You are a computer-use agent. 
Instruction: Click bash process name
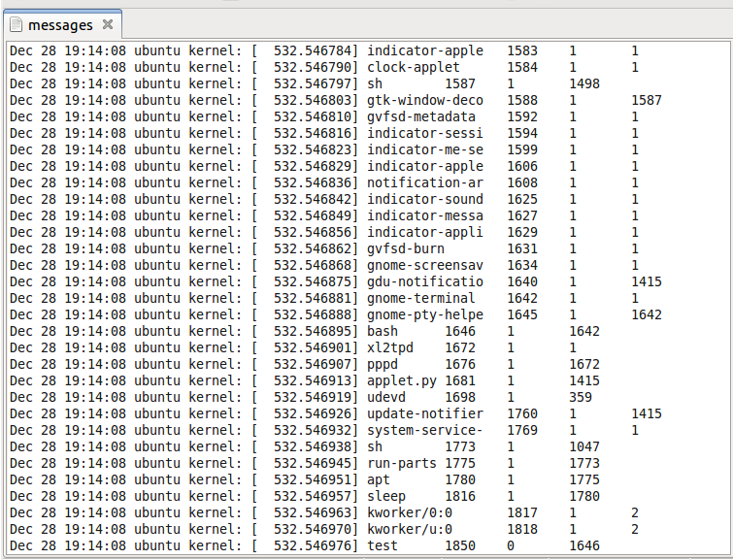(383, 331)
